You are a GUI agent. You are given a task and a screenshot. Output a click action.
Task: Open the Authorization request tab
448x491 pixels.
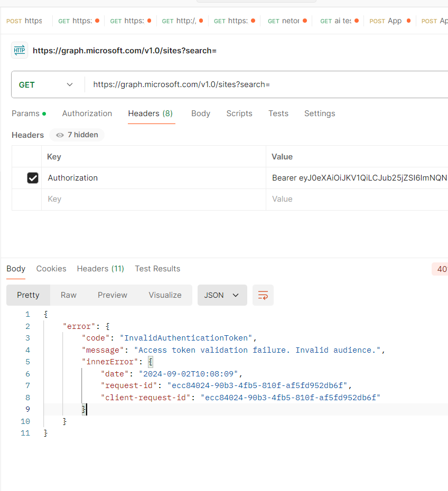[x=87, y=114]
